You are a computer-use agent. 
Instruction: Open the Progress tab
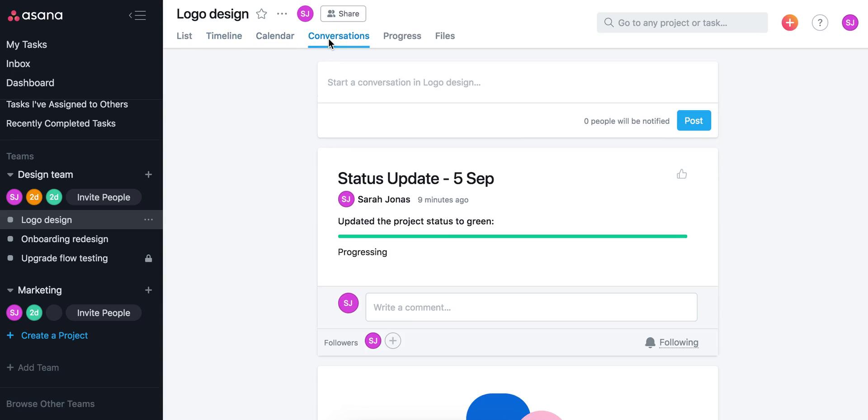pyautogui.click(x=402, y=36)
